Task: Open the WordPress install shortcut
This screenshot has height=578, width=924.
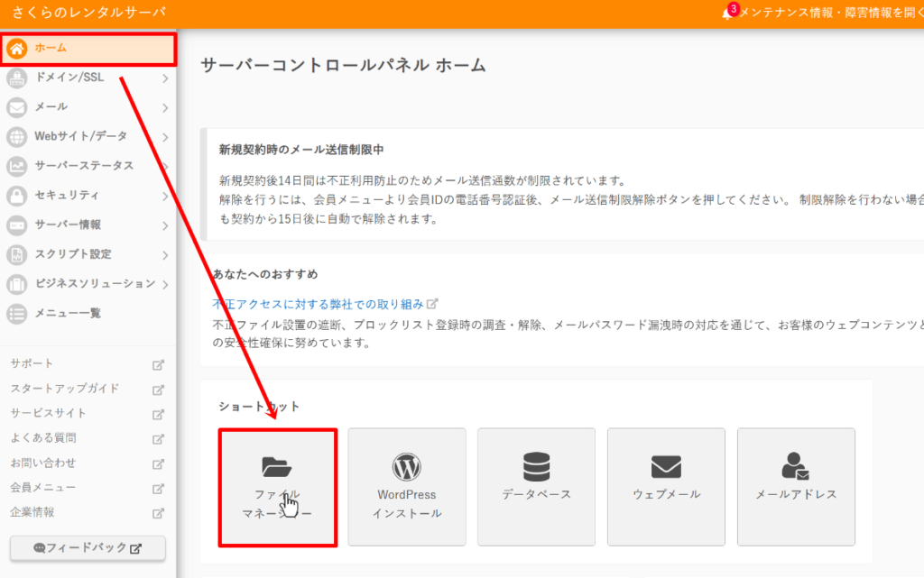Action: pyautogui.click(x=406, y=487)
